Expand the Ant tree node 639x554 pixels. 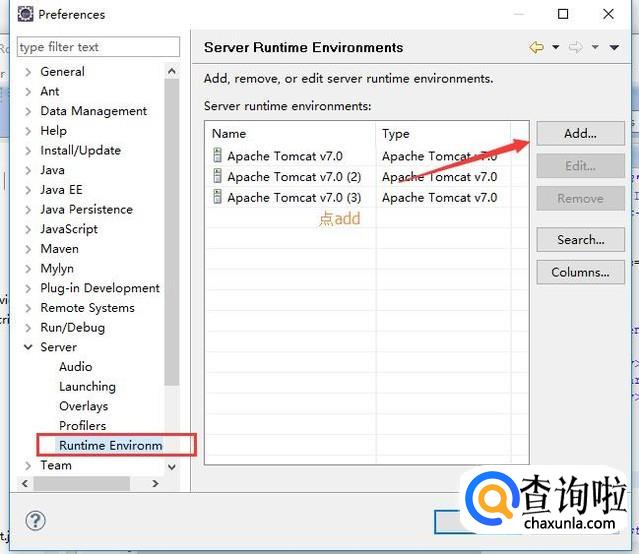pyautogui.click(x=28, y=92)
